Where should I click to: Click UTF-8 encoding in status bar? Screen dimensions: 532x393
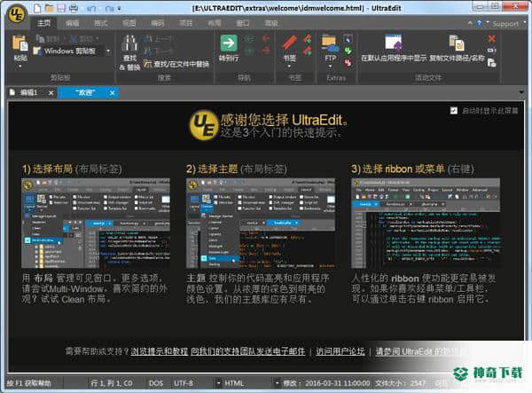pos(184,383)
